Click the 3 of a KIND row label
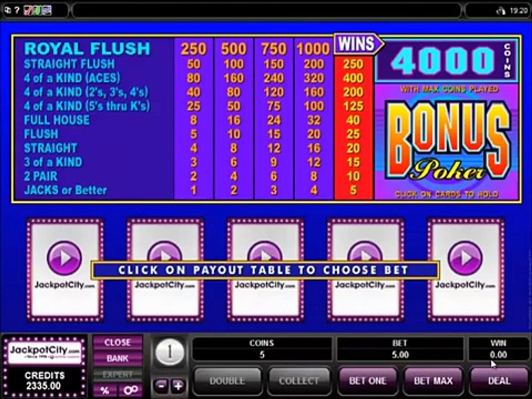Image resolution: width=532 pixels, height=399 pixels. pos(53,162)
